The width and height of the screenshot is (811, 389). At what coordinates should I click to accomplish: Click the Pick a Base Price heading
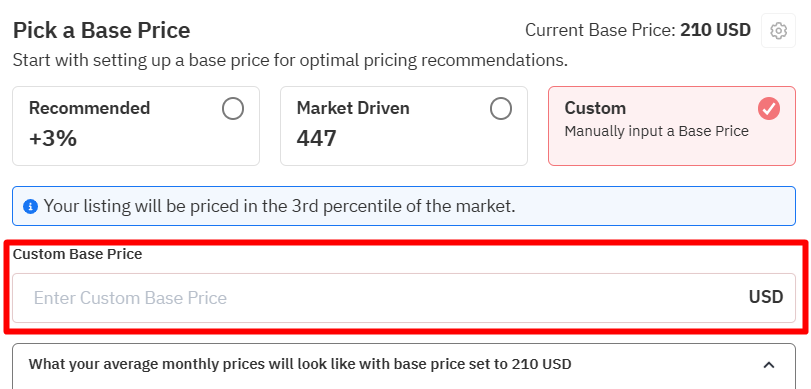tap(101, 31)
